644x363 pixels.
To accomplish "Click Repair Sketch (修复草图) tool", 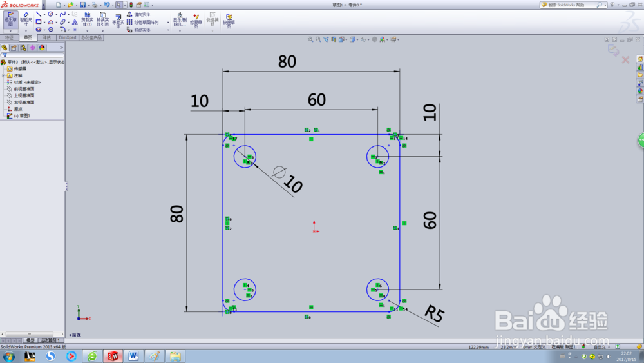I will pos(196,21).
